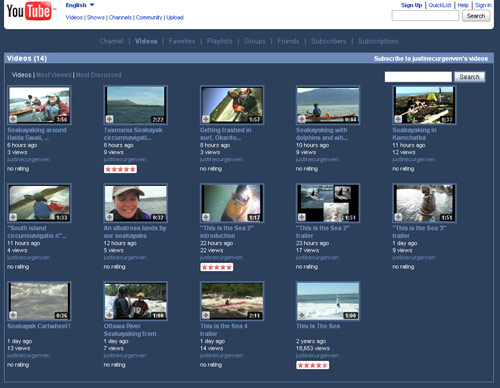Image resolution: width=500 pixels, height=388 pixels.
Task: Open the Tasmania Seakayak circumnavigation thumbnail
Action: tap(135, 105)
